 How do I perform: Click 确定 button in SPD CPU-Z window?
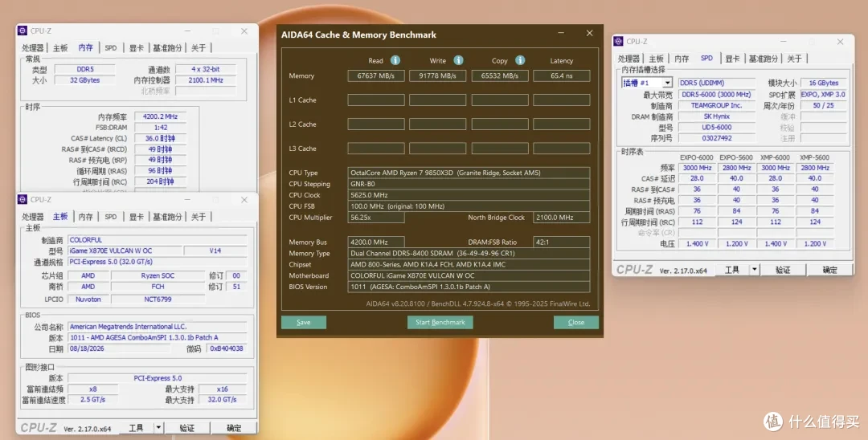[x=829, y=270]
